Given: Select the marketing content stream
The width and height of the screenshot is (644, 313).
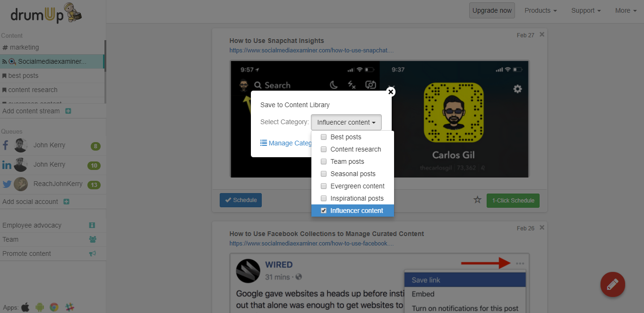Looking at the screenshot, I should coord(52,47).
